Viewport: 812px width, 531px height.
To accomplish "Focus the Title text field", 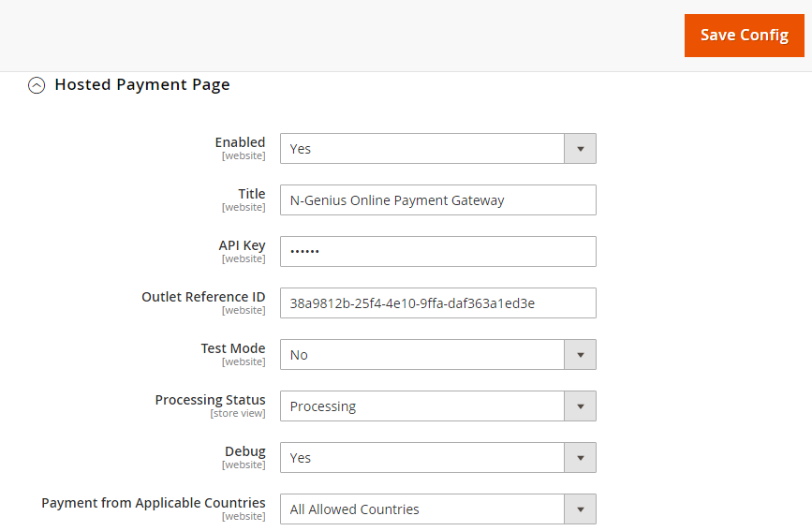I will 437,200.
